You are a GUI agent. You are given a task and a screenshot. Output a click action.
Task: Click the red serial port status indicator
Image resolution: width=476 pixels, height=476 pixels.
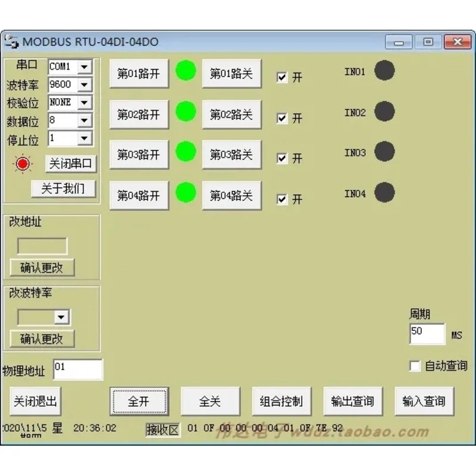tap(23, 164)
